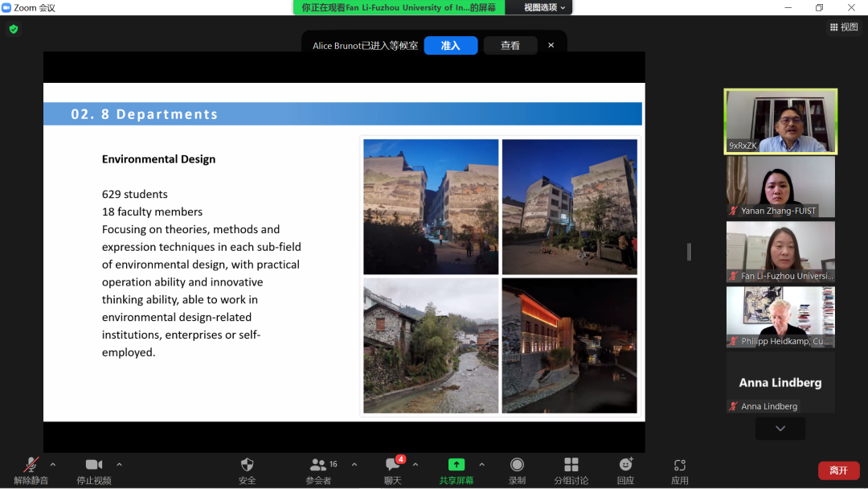Click the Zoom app icon in title bar
The width and height of the screenshot is (868, 489).
[6, 7]
